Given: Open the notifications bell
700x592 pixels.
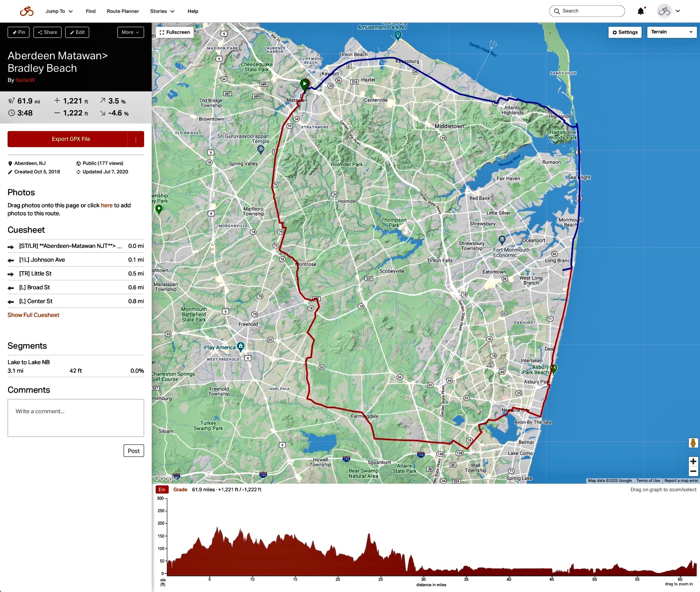Looking at the screenshot, I should point(641,11).
